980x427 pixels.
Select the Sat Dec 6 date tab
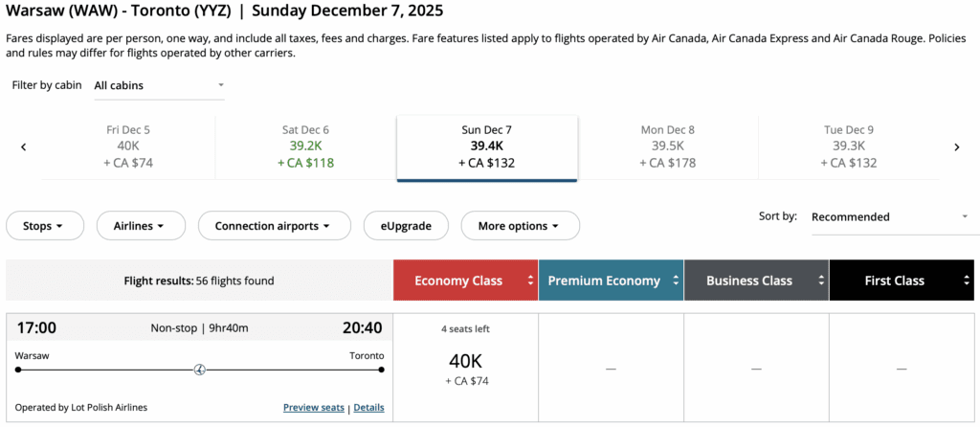[x=306, y=146]
